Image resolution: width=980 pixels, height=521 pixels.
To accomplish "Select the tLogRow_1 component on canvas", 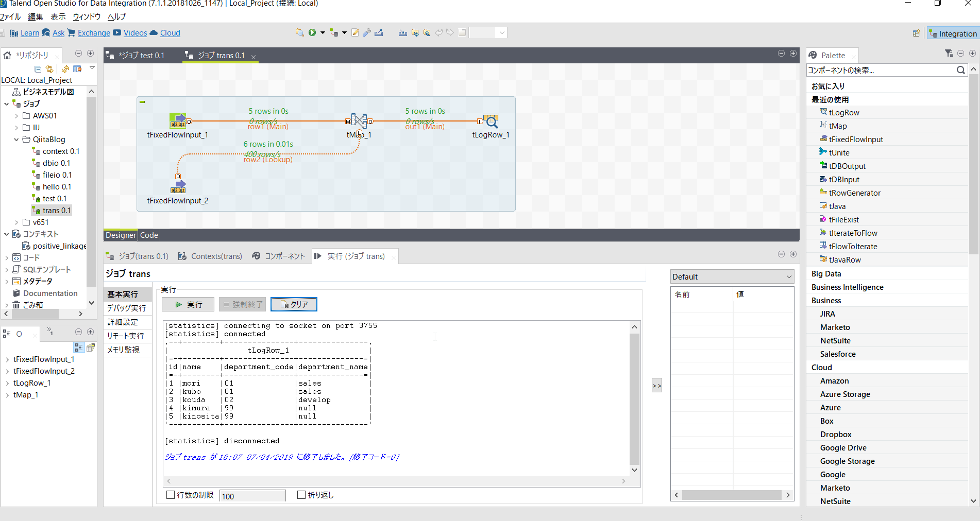I will pyautogui.click(x=491, y=122).
